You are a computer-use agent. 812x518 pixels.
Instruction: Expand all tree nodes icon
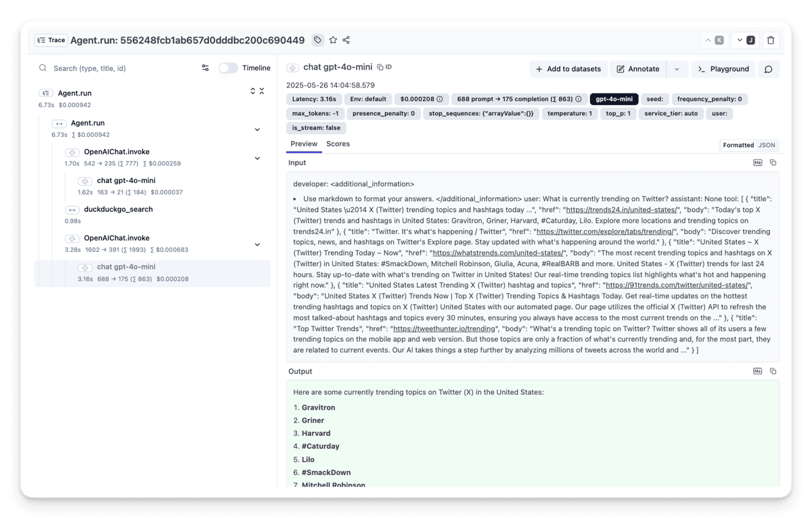click(253, 91)
